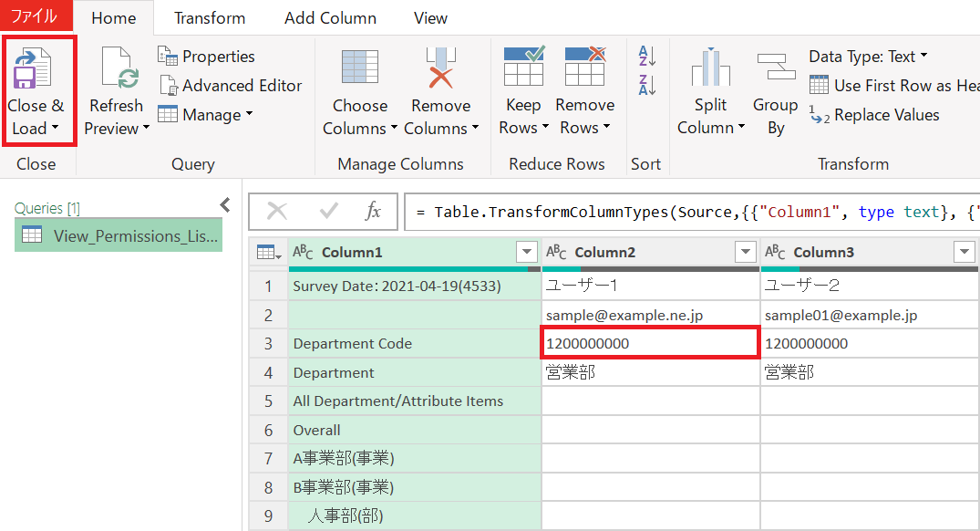
Task: Collapse the Queries pane
Action: tap(225, 205)
